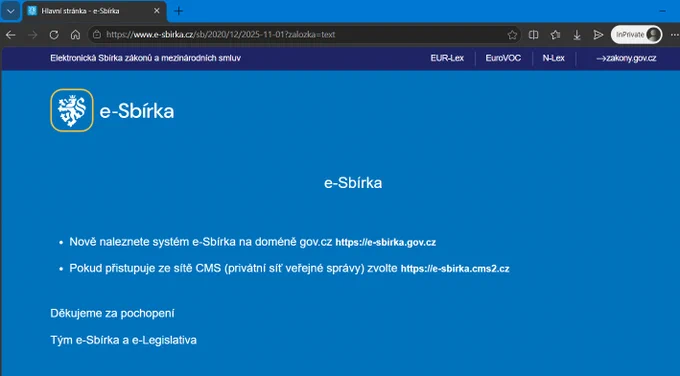
Task: Add this page to favorites star
Action: coord(512,35)
